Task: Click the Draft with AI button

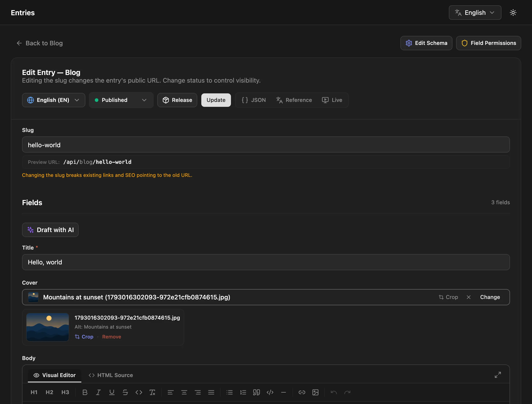Action: pyautogui.click(x=50, y=230)
